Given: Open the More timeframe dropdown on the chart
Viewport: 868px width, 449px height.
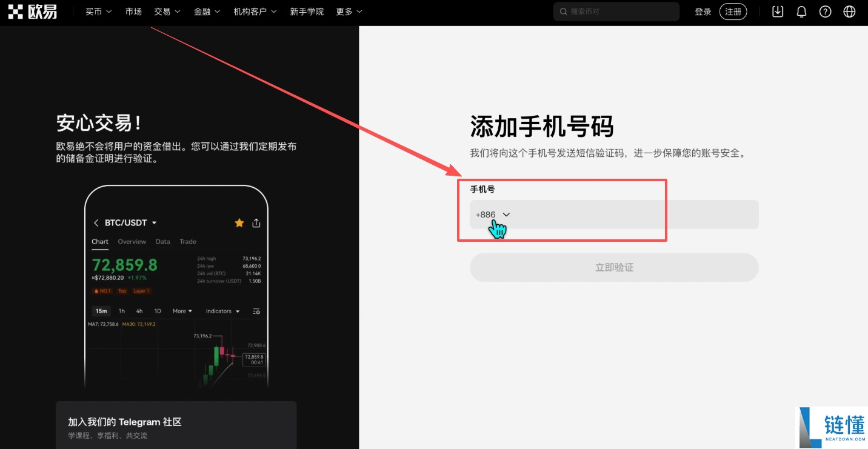Looking at the screenshot, I should click(182, 311).
